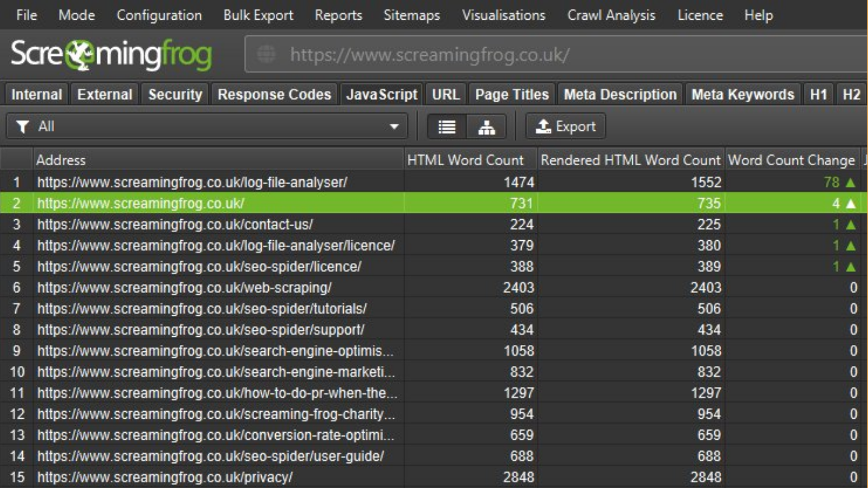Open the Bulk Export menu
This screenshot has height=488, width=868.
coord(258,15)
